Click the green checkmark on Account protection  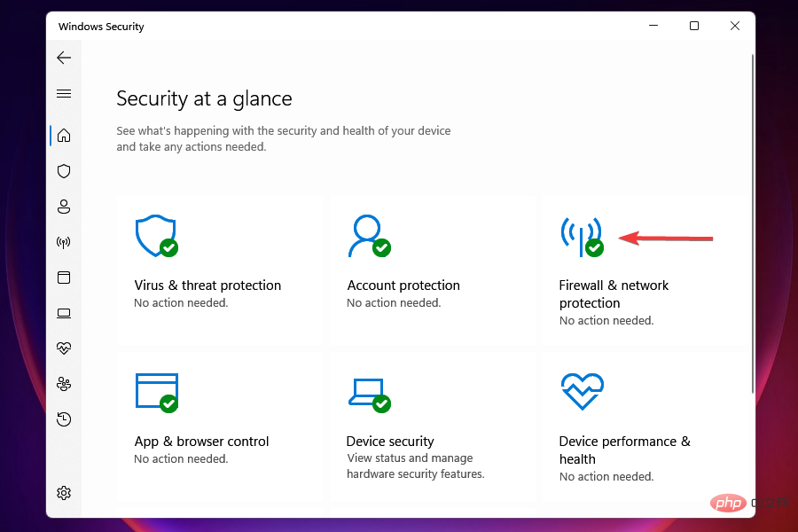[380, 248]
